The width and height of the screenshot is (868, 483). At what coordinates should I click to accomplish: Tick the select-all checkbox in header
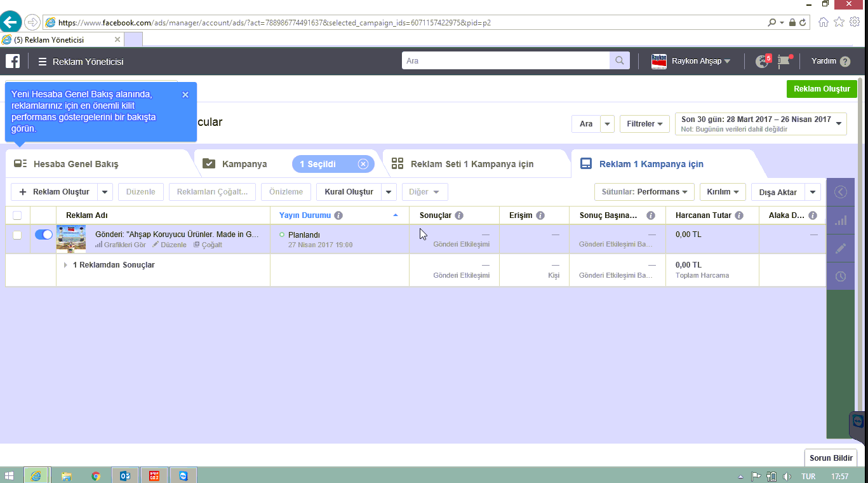(17, 215)
